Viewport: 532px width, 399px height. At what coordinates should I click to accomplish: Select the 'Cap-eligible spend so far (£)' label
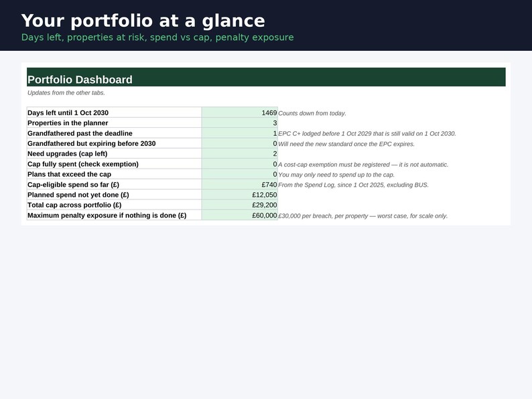tap(114, 184)
